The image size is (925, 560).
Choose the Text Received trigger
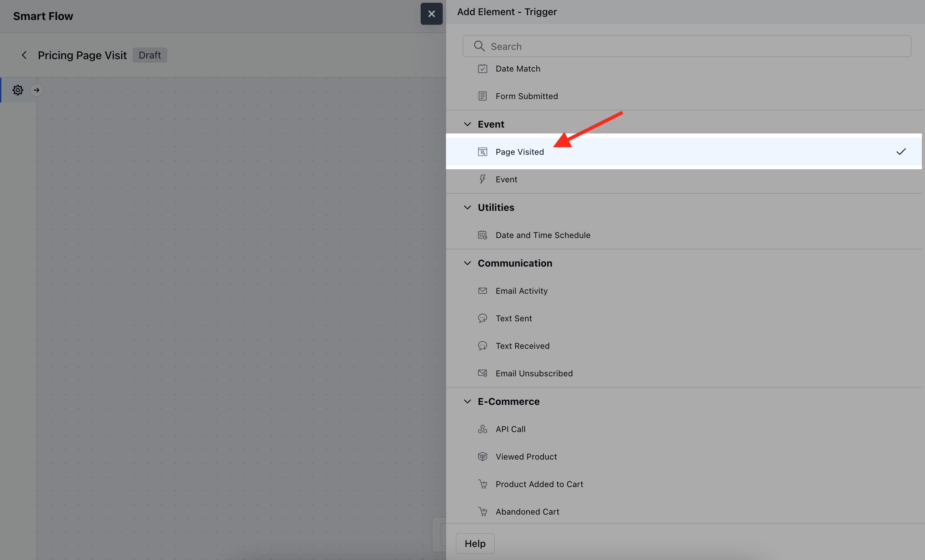pyautogui.click(x=522, y=346)
